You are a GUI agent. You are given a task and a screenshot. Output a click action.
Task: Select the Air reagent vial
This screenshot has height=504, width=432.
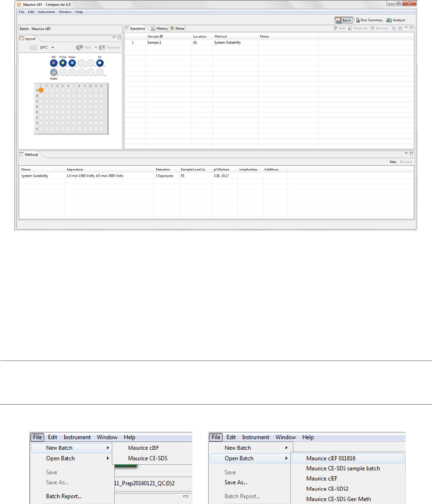100,63
